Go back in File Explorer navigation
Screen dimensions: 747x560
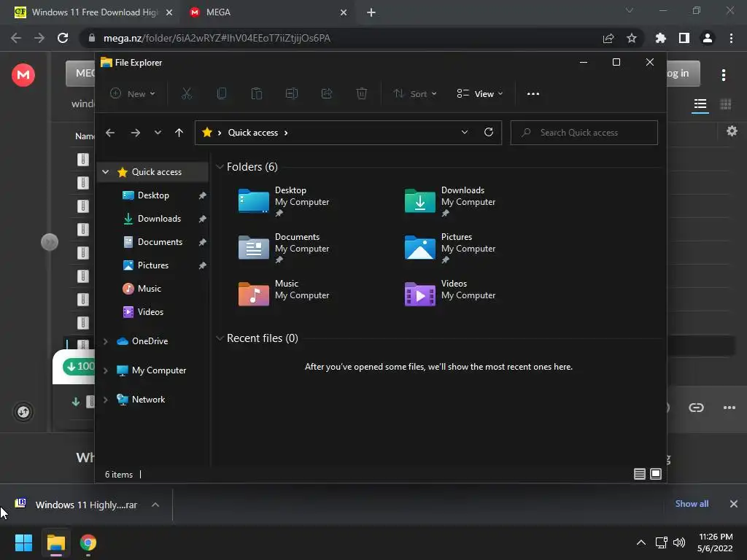[110, 133]
